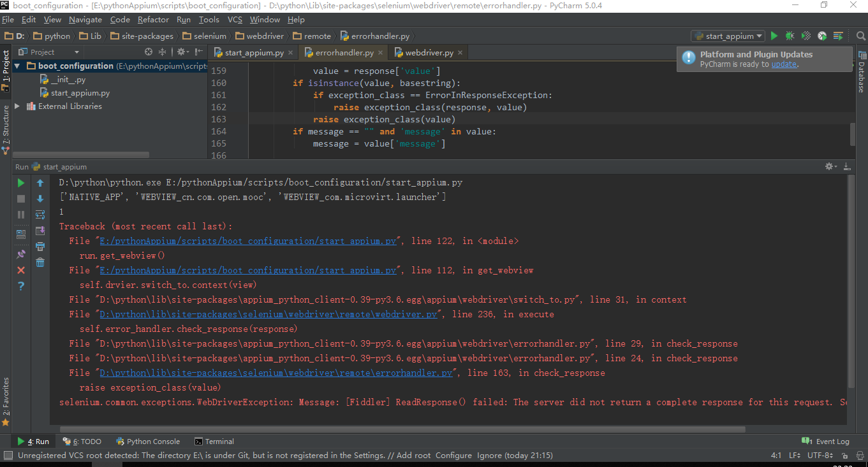Jump up the stack trace with the up arrow
Image resolution: width=868 pixels, height=467 pixels.
(40, 183)
